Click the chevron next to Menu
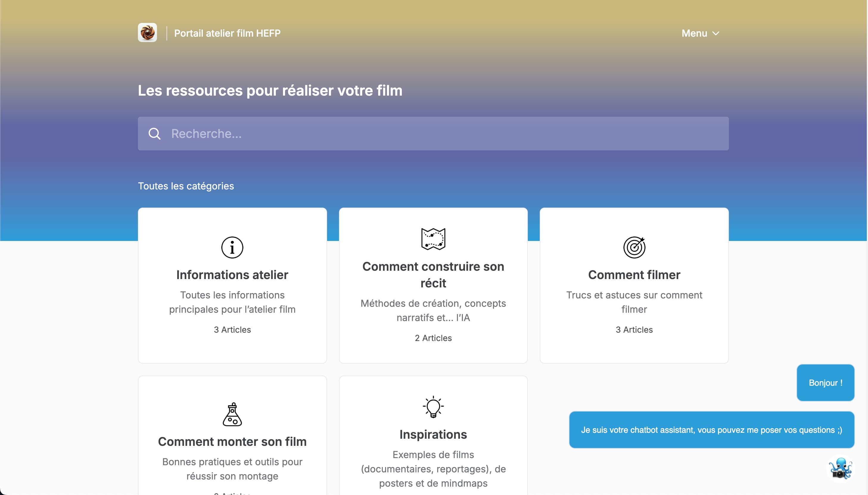Viewport: 868px width, 495px height. click(x=716, y=33)
